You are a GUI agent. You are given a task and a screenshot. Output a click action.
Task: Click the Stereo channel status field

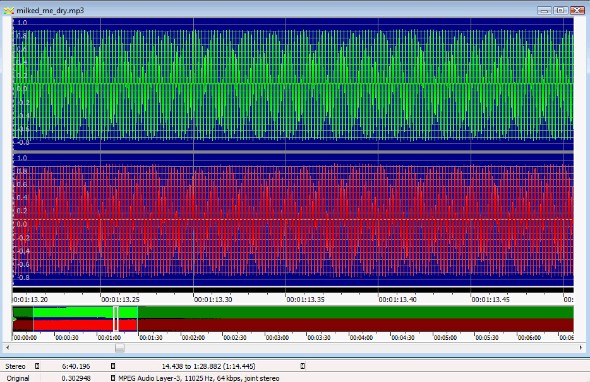[15, 366]
